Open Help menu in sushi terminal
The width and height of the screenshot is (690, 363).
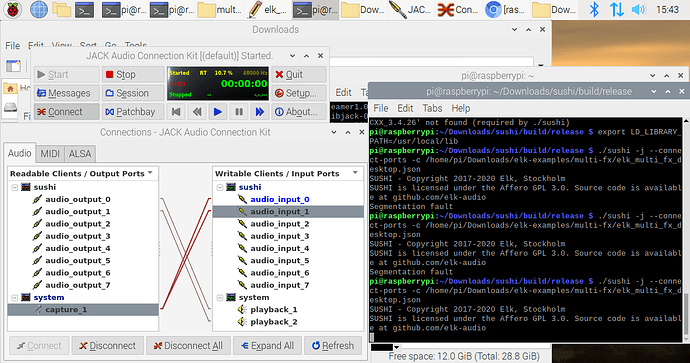click(x=461, y=108)
